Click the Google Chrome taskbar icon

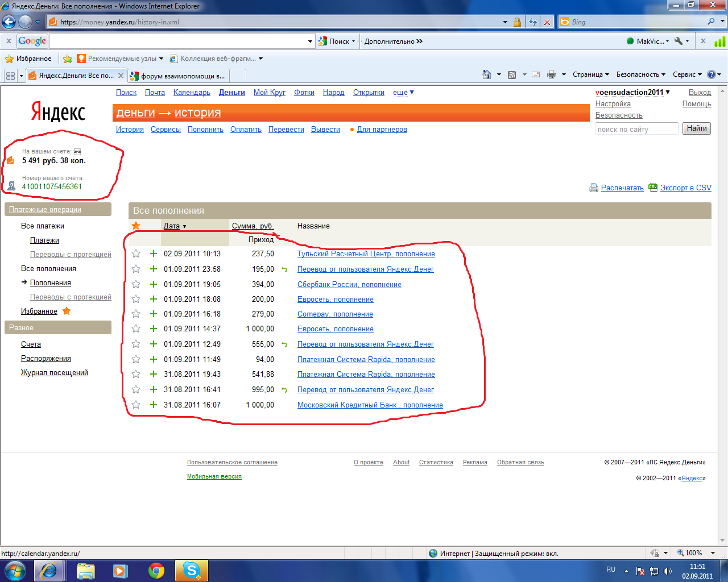pyautogui.click(x=156, y=570)
